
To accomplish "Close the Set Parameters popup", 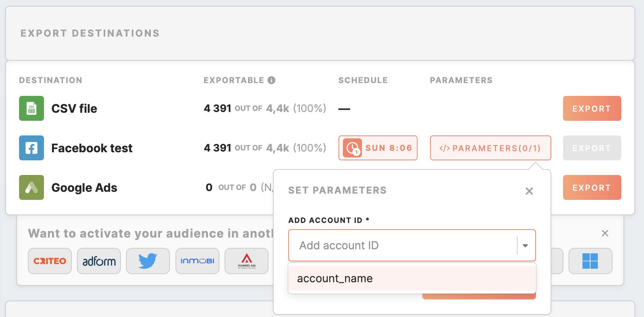I will 529,191.
